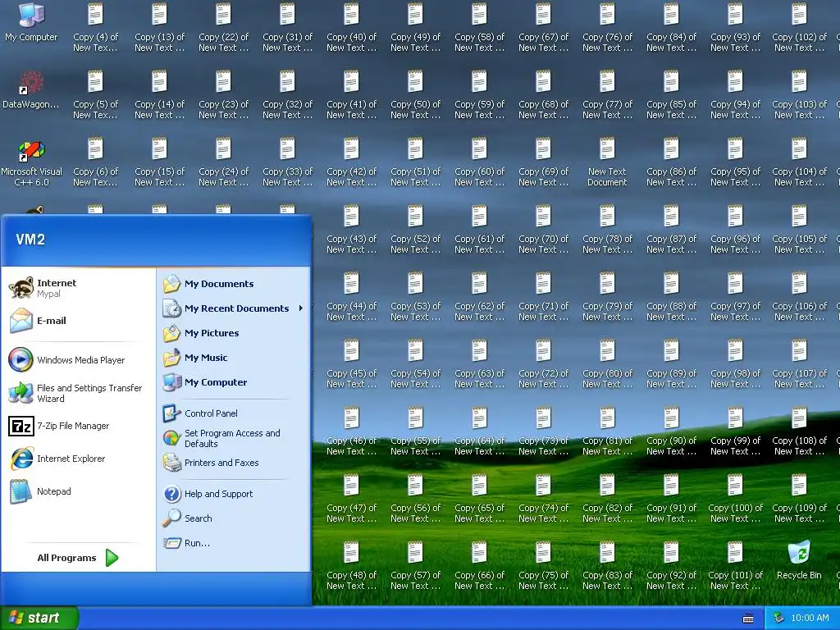
Task: Select Copy (92) of New Text file
Action: pyautogui.click(x=671, y=565)
